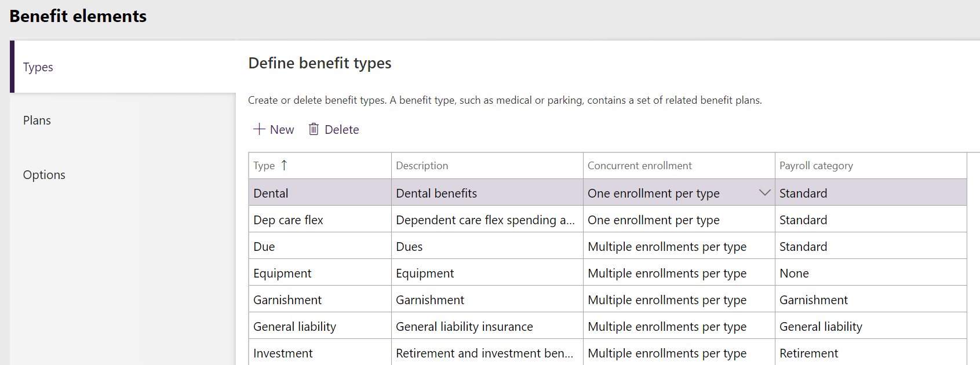Image resolution: width=980 pixels, height=365 pixels.
Task: Open the Concurrent enrollment dropdown for Dental
Action: click(x=764, y=192)
